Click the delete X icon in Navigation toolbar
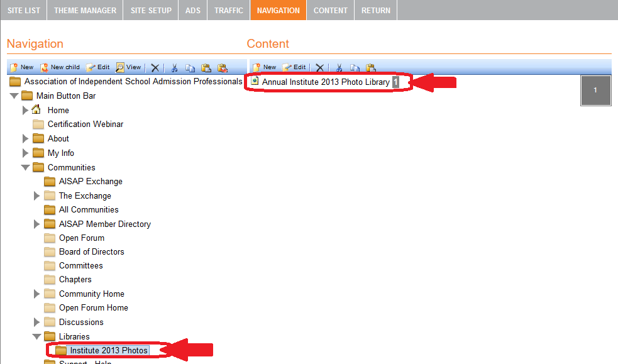Image resolution: width=618 pixels, height=364 pixels. click(155, 68)
